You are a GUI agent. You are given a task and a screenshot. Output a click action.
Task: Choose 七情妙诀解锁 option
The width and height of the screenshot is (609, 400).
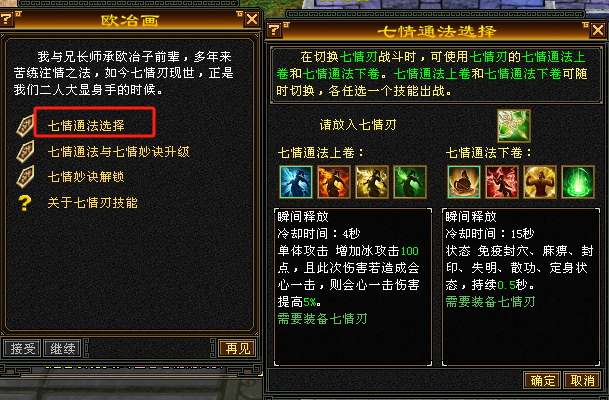point(86,177)
